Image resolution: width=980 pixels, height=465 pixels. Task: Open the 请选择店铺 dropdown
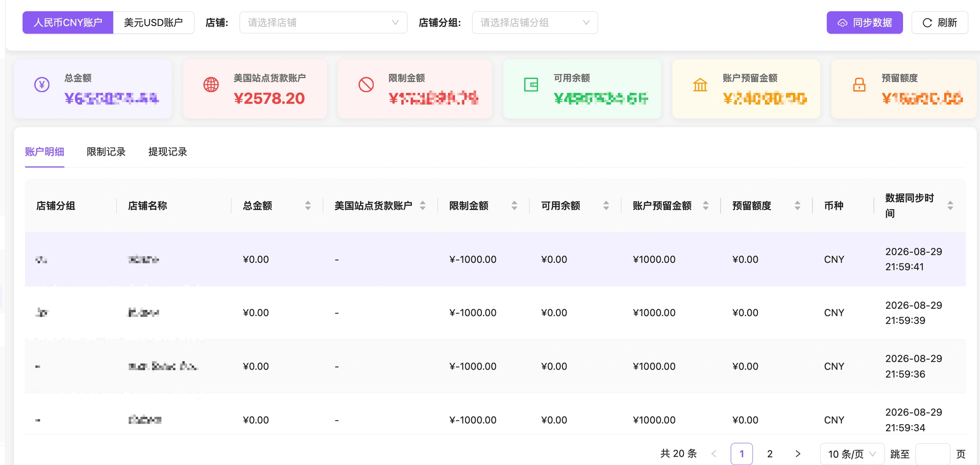click(x=323, y=22)
